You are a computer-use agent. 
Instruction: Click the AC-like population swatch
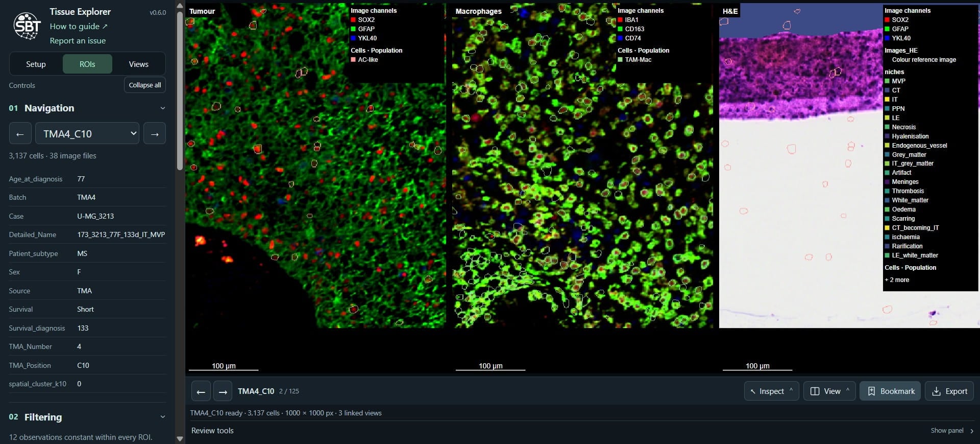pos(353,60)
